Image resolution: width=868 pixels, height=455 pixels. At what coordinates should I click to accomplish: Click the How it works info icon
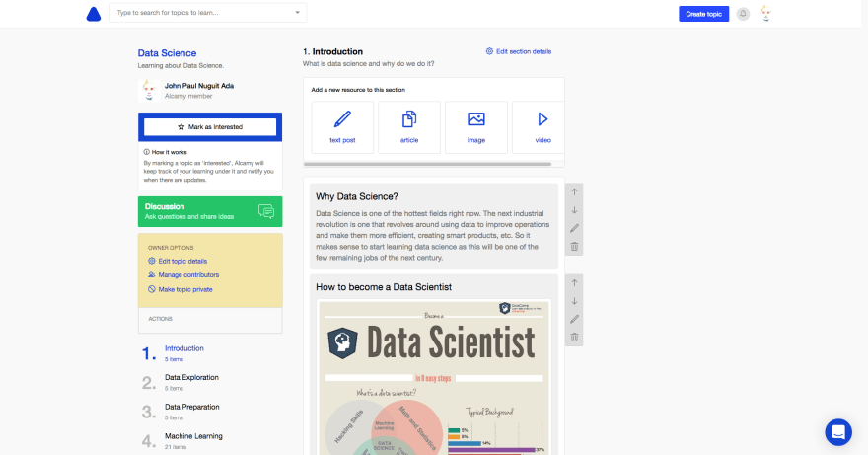pyautogui.click(x=146, y=152)
